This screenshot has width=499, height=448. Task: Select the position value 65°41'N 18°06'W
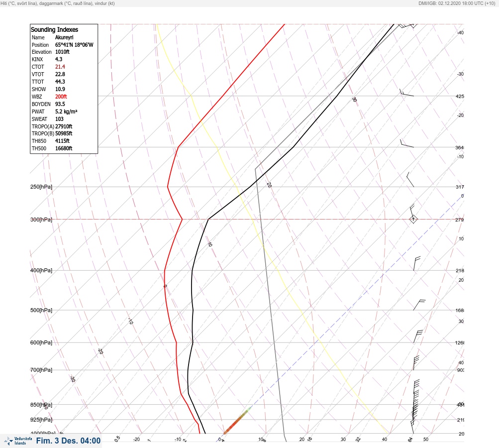pos(74,45)
